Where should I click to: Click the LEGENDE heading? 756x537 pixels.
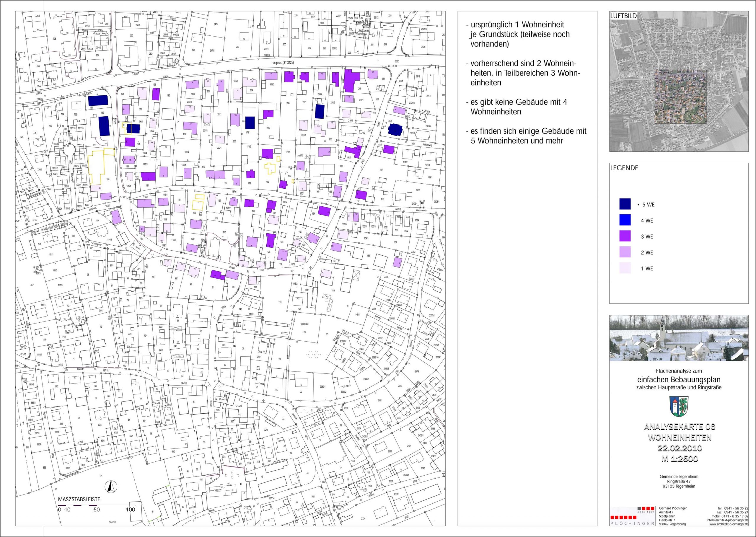pos(624,168)
